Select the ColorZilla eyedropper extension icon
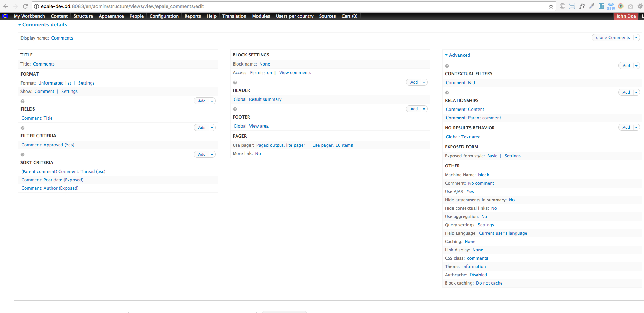Image resolution: width=644 pixels, height=313 pixels. 592,6
